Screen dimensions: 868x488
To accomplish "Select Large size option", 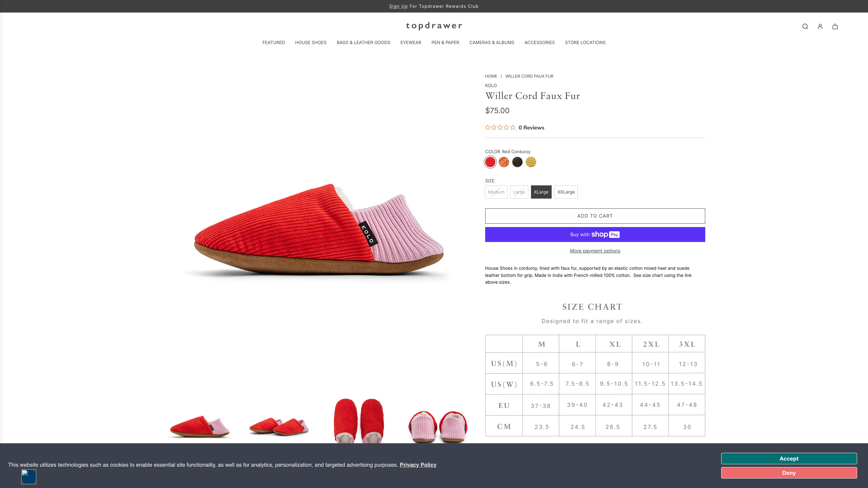I will coord(519,192).
